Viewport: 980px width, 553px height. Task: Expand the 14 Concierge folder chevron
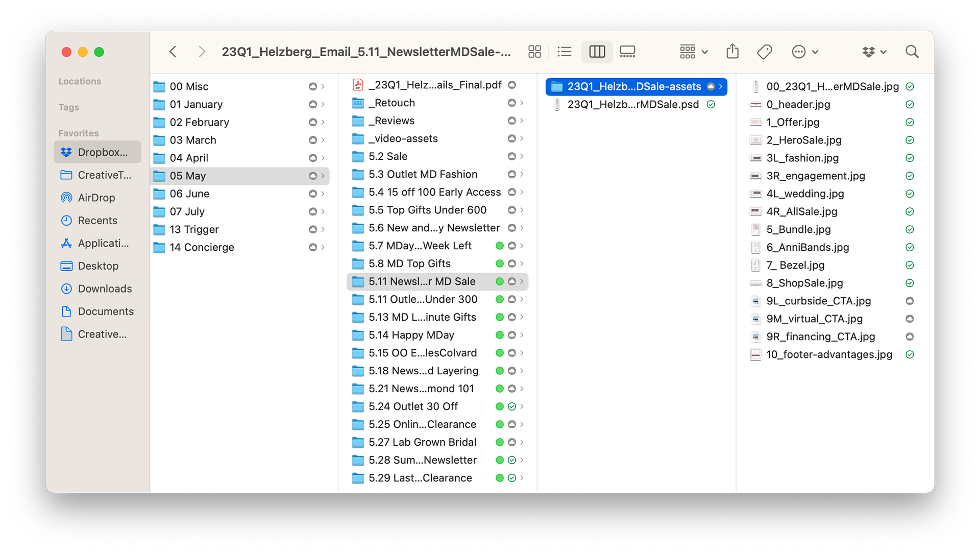click(323, 247)
